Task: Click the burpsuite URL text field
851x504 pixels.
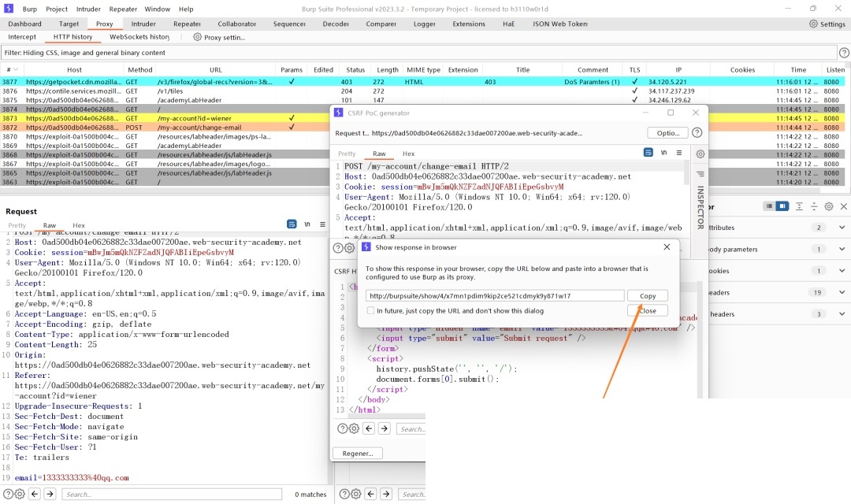Action: [495, 295]
